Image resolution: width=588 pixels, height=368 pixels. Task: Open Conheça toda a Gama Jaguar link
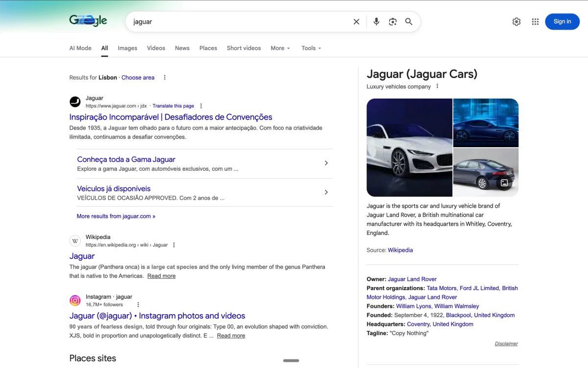pos(126,159)
